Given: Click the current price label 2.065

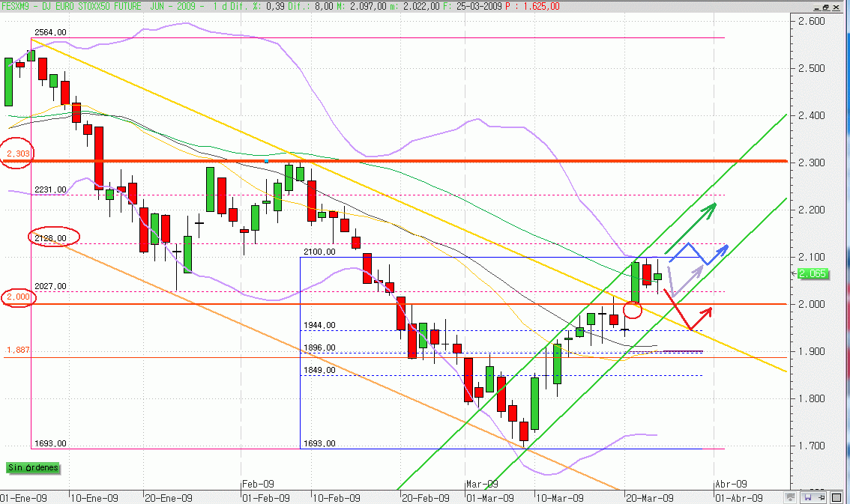Looking at the screenshot, I should (x=812, y=273).
